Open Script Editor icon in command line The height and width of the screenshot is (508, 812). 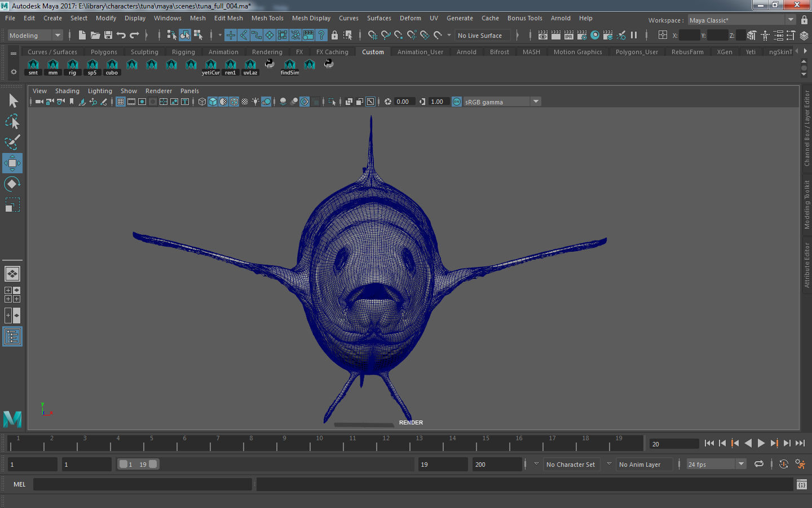coord(802,484)
